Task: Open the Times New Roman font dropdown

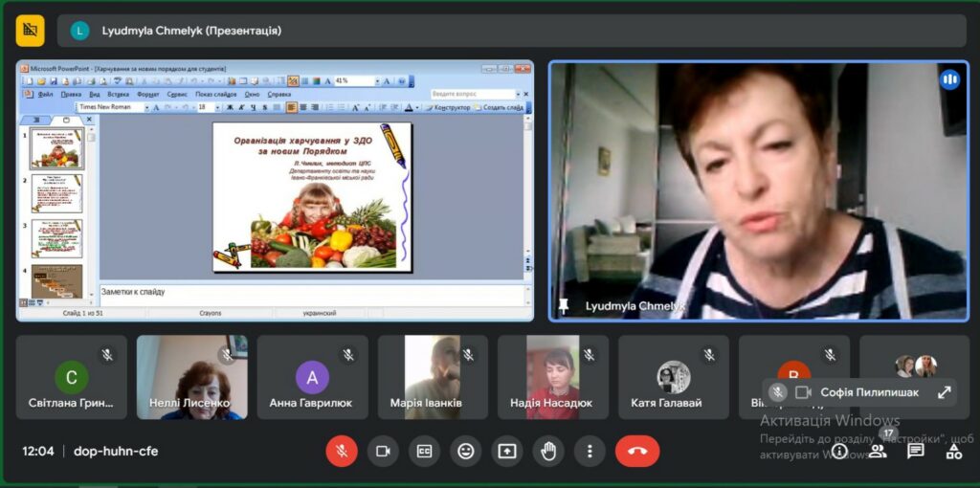Action: (x=146, y=107)
